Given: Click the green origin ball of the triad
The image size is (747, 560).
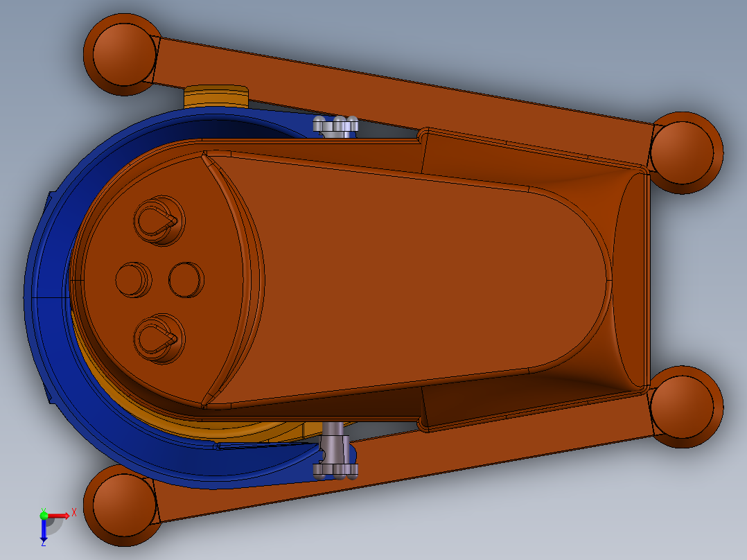Looking at the screenshot, I should click(44, 515).
